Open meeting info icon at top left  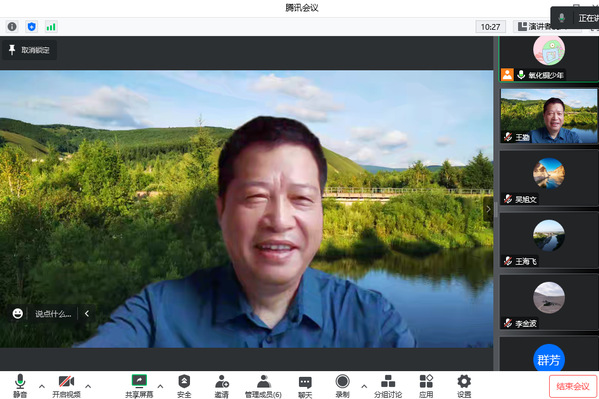point(12,26)
